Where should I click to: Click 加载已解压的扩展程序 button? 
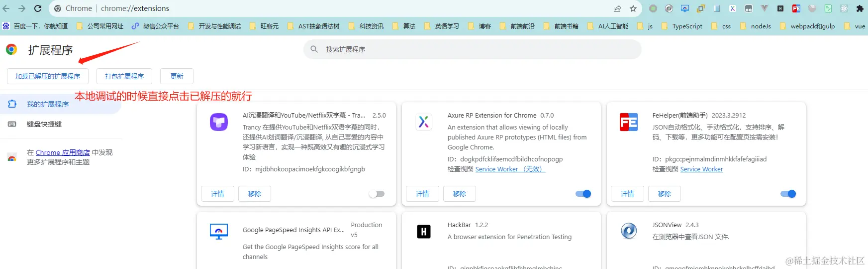pos(48,76)
